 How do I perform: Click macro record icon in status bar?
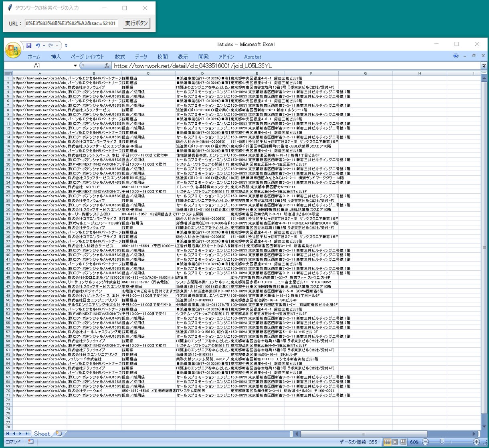click(x=31, y=442)
